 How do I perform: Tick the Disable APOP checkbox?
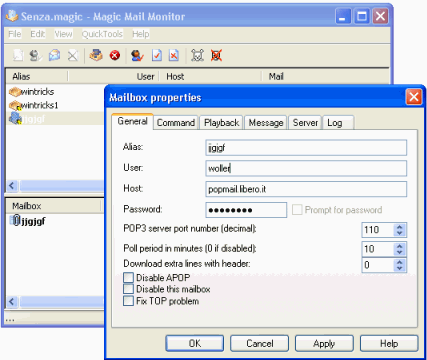coord(128,277)
